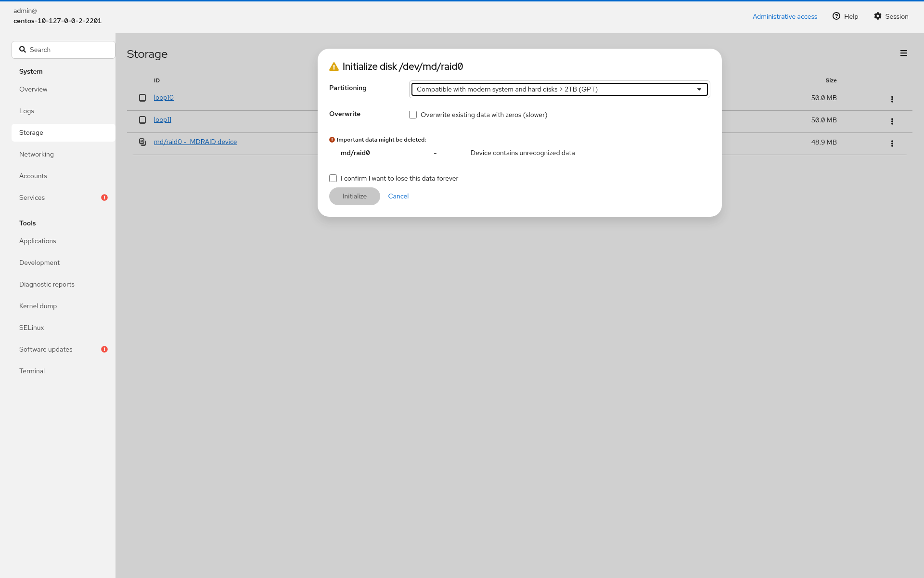Click the Storage page heading
The width and height of the screenshot is (924, 578).
(147, 54)
